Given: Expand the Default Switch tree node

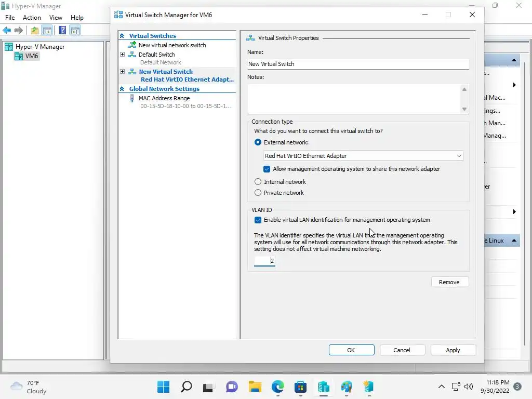Looking at the screenshot, I should pyautogui.click(x=123, y=54).
